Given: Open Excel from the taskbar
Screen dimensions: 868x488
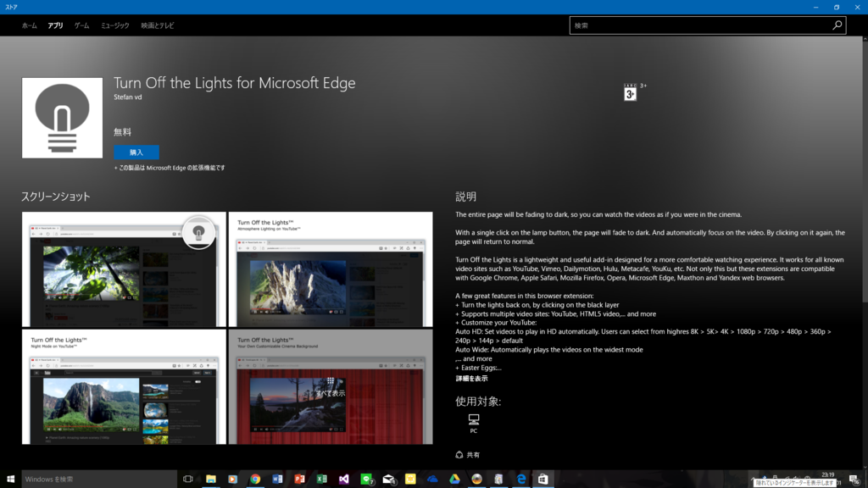Looking at the screenshot, I should coord(321,480).
